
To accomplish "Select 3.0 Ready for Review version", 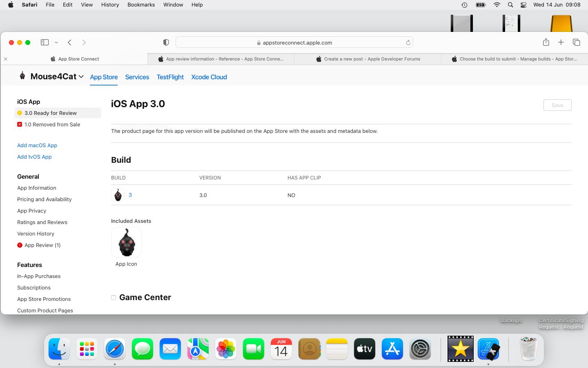I will click(58, 113).
